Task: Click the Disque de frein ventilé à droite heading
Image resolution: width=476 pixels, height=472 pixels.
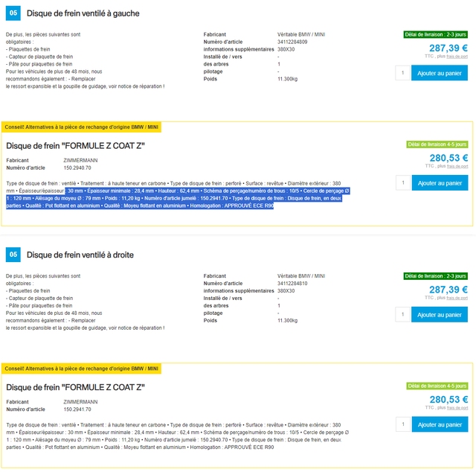Action: (80, 255)
